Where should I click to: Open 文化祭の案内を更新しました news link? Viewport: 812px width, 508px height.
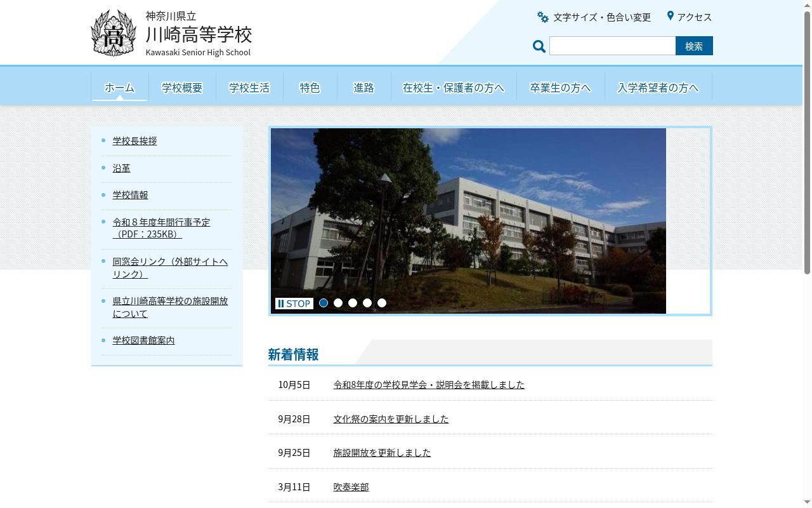391,419
